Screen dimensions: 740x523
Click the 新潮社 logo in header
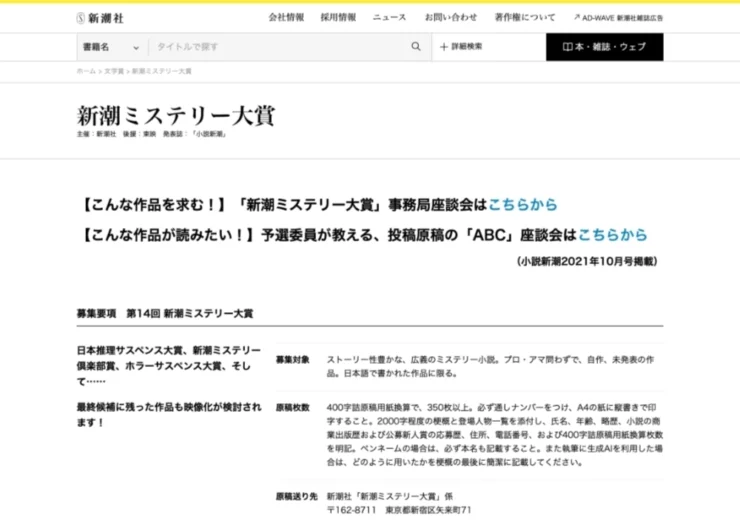(100, 18)
